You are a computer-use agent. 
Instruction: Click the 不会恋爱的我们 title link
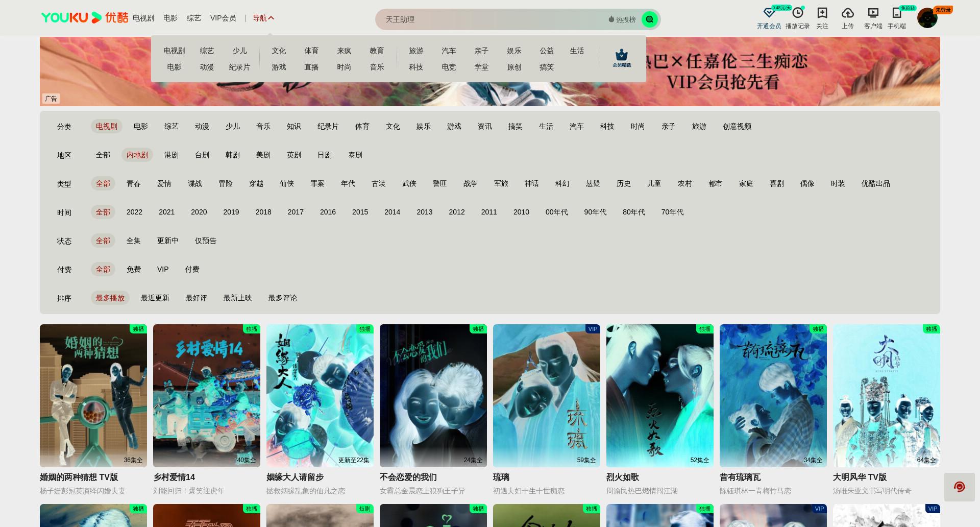[x=408, y=477]
